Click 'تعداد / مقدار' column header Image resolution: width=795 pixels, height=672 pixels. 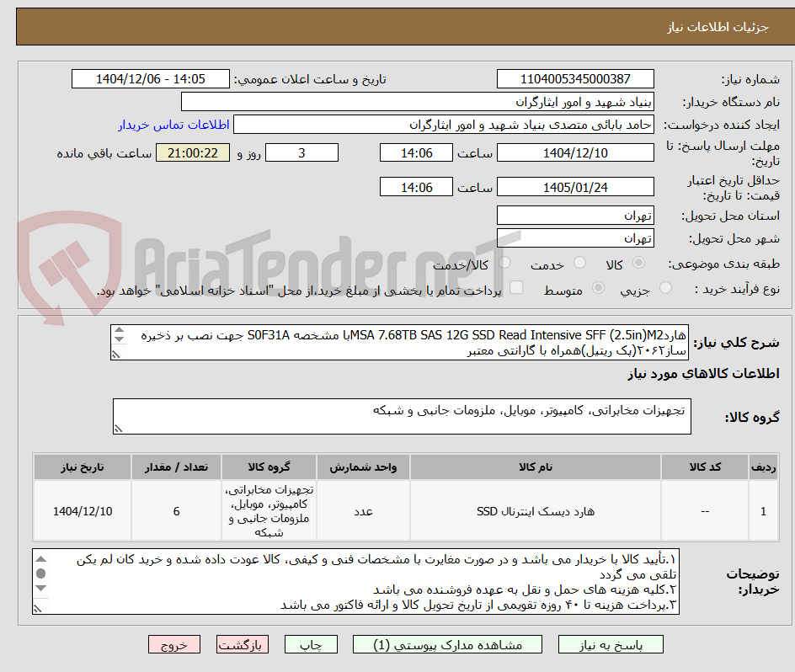(177, 467)
